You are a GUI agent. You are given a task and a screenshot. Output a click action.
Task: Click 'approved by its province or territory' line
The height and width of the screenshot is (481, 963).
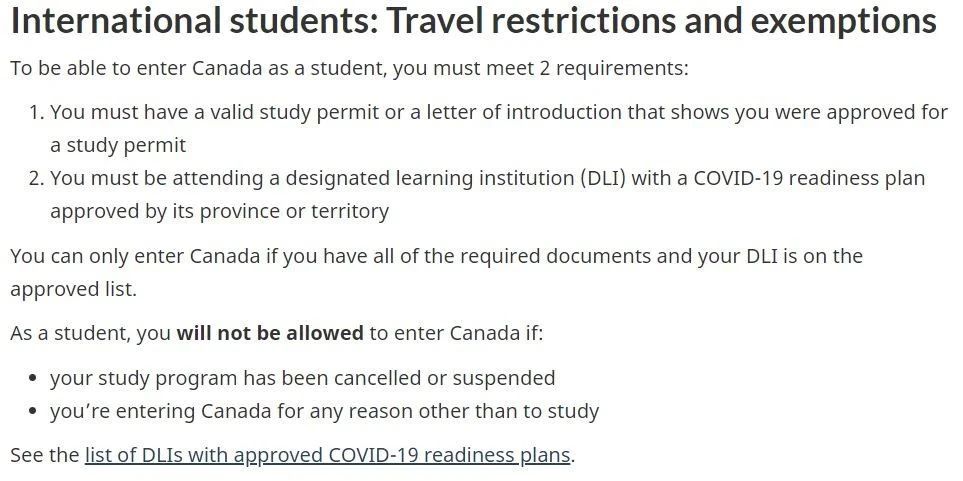coord(219,211)
